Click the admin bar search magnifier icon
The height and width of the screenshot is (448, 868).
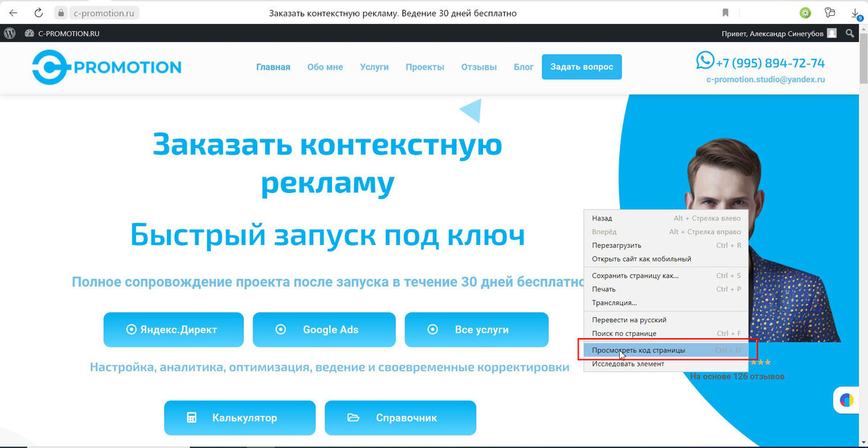(850, 33)
